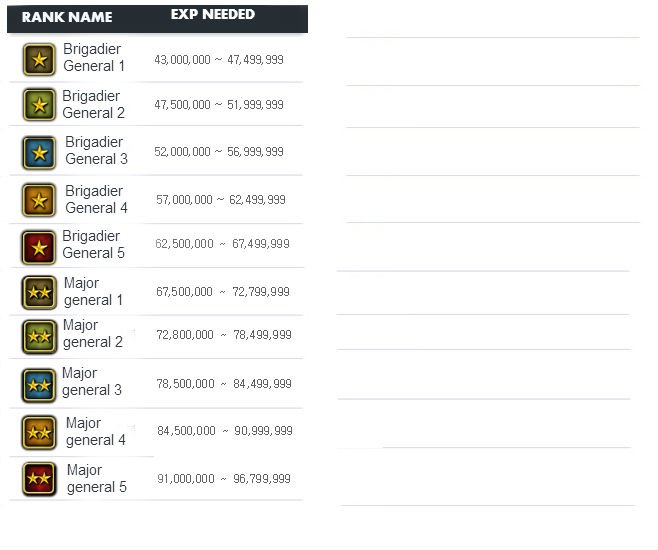This screenshot has width=658, height=550.
Task: Click the Brigadier General 4 orange star icon
Action: coord(39,200)
